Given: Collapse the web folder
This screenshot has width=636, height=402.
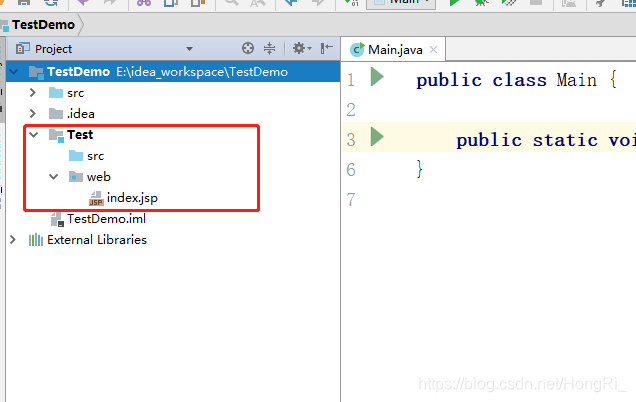Looking at the screenshot, I should pyautogui.click(x=54, y=177).
